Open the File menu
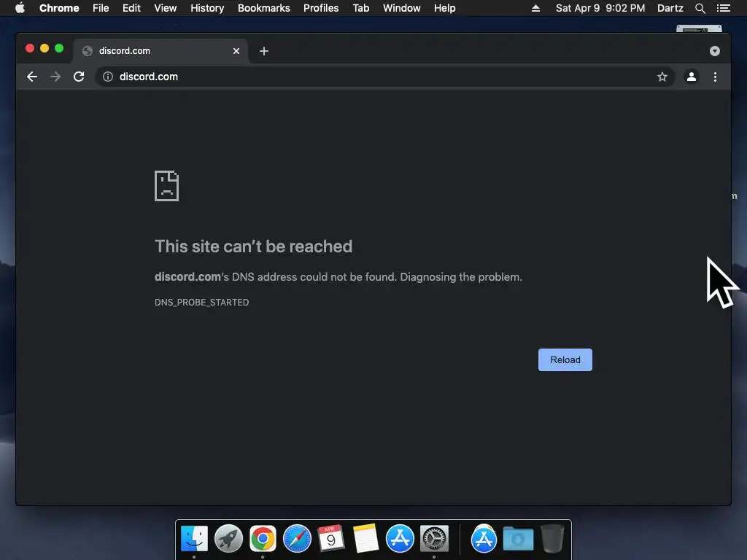The image size is (747, 560). (x=101, y=8)
